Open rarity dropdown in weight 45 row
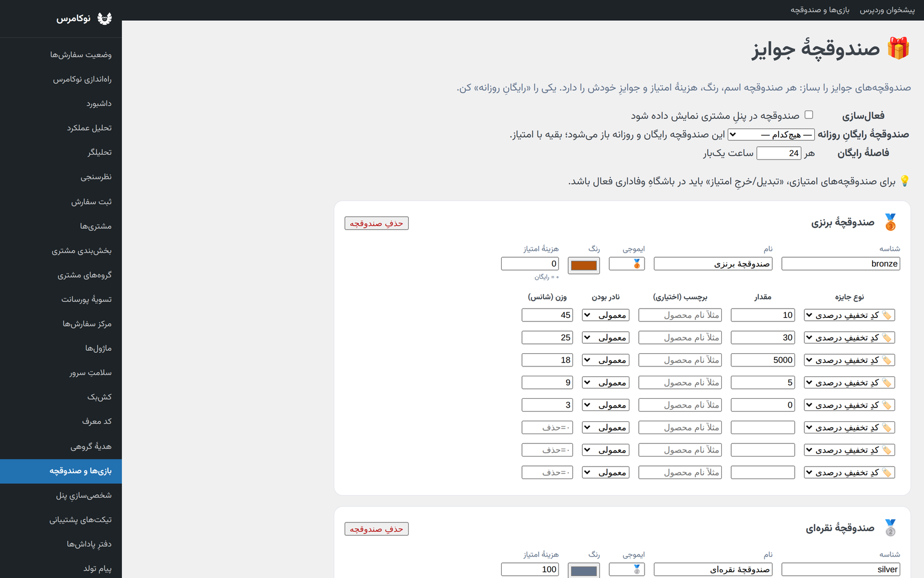The image size is (924, 578). point(606,315)
